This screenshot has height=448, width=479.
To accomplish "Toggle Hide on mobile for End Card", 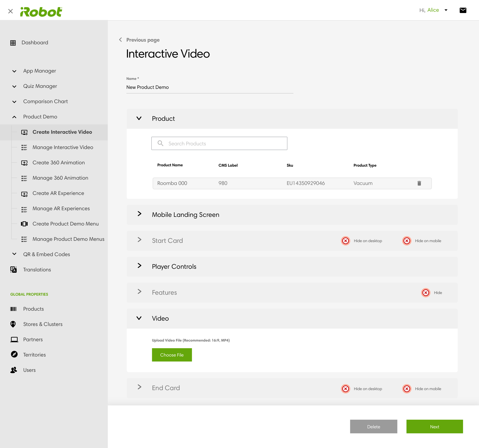I will [407, 389].
